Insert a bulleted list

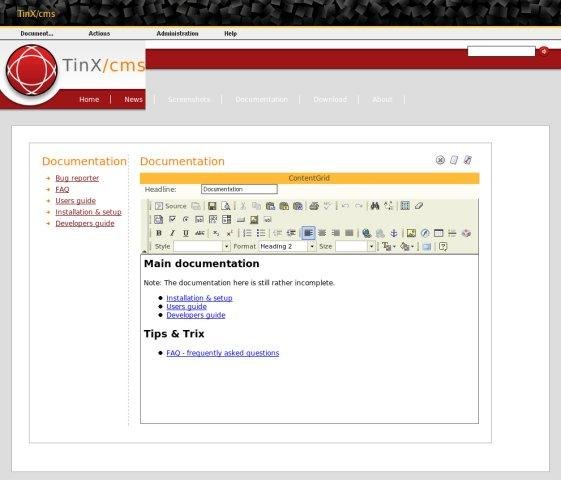(x=261, y=233)
